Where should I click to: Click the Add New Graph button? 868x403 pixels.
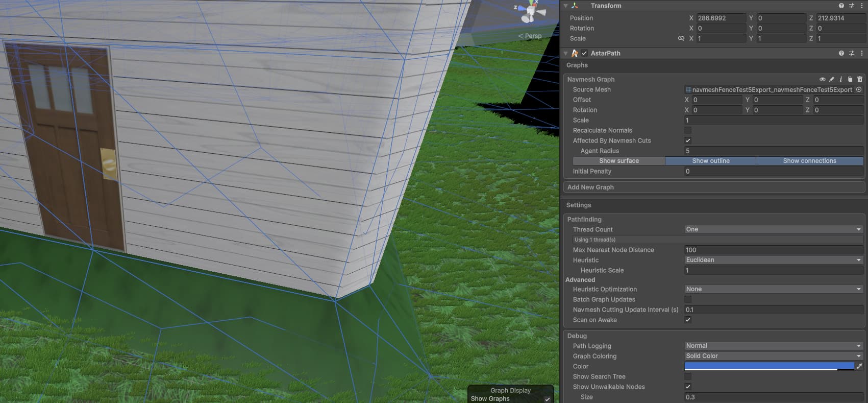coord(714,187)
